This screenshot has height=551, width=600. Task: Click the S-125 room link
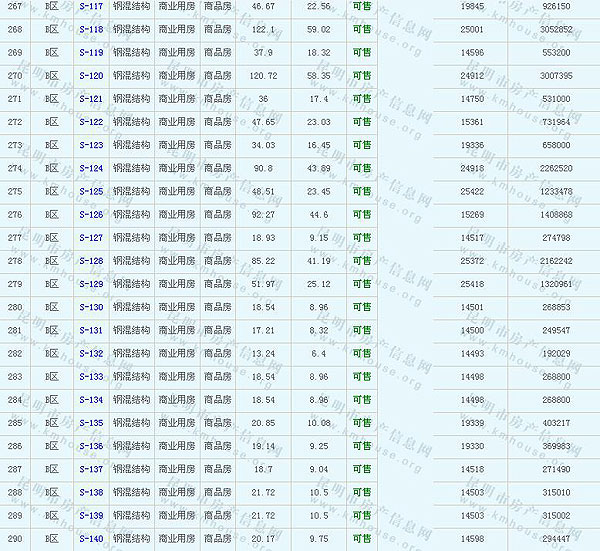[x=90, y=191]
